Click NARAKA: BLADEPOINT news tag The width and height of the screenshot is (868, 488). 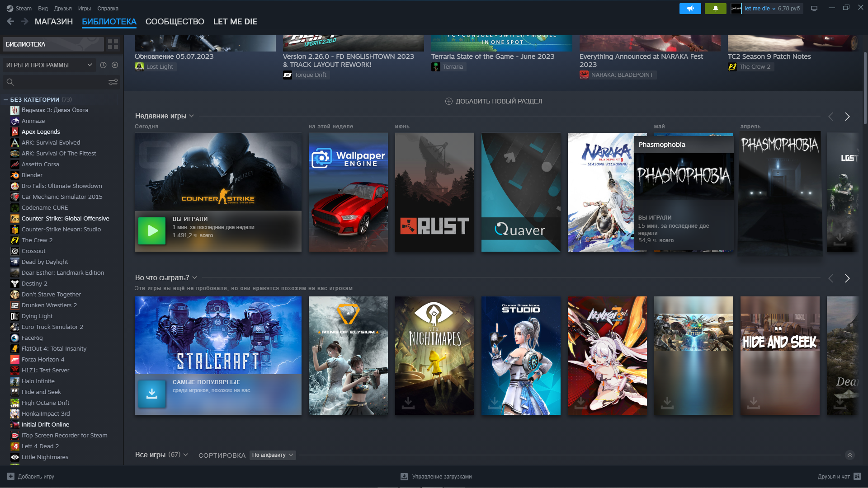(618, 75)
